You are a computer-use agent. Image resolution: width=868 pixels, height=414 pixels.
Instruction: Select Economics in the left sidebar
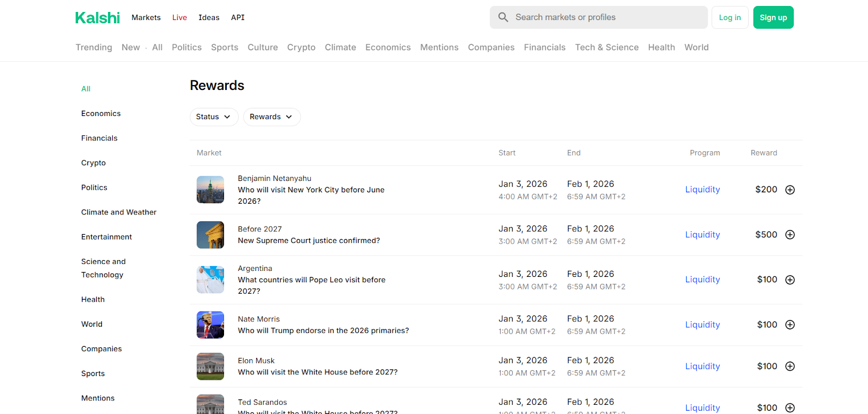click(x=101, y=114)
